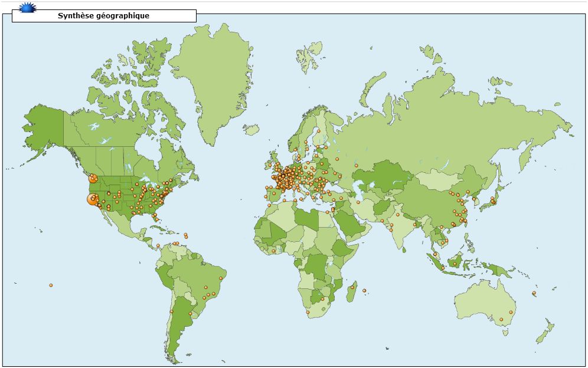Select the marker on Java island
This screenshot has height=368, width=588.
click(443, 268)
